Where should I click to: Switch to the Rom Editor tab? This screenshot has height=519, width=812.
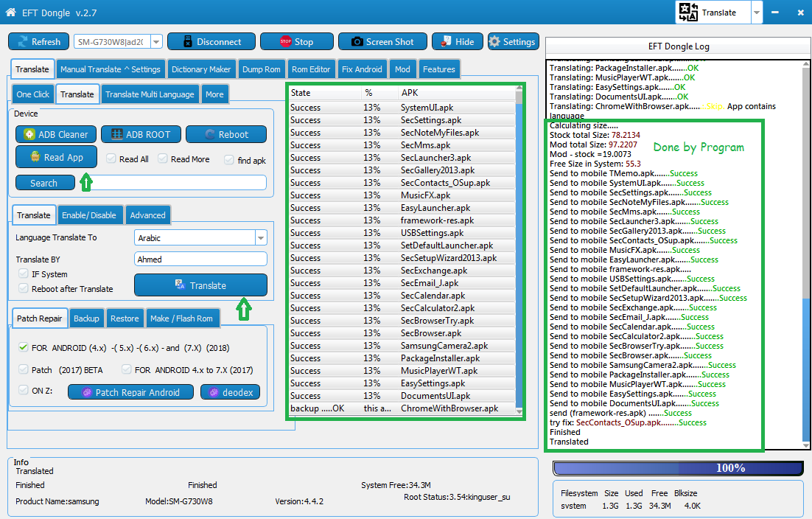tap(311, 69)
